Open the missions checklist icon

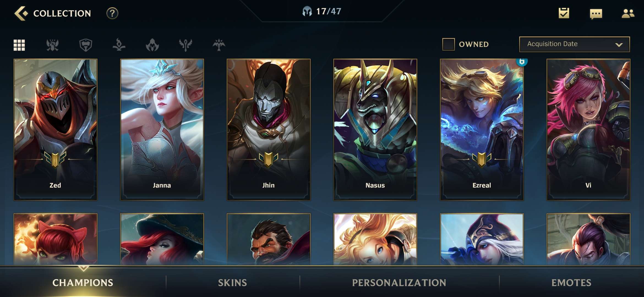(x=564, y=13)
